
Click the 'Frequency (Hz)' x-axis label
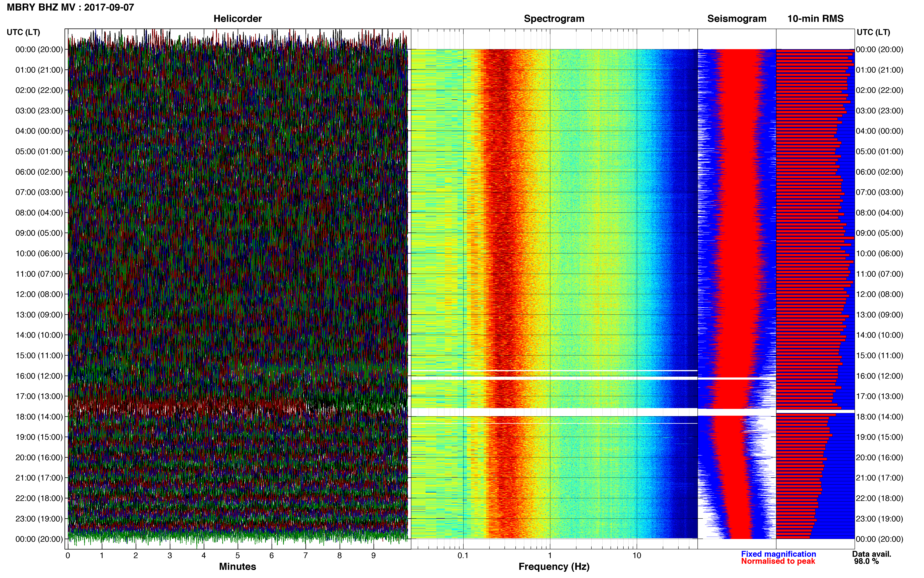coord(554,567)
